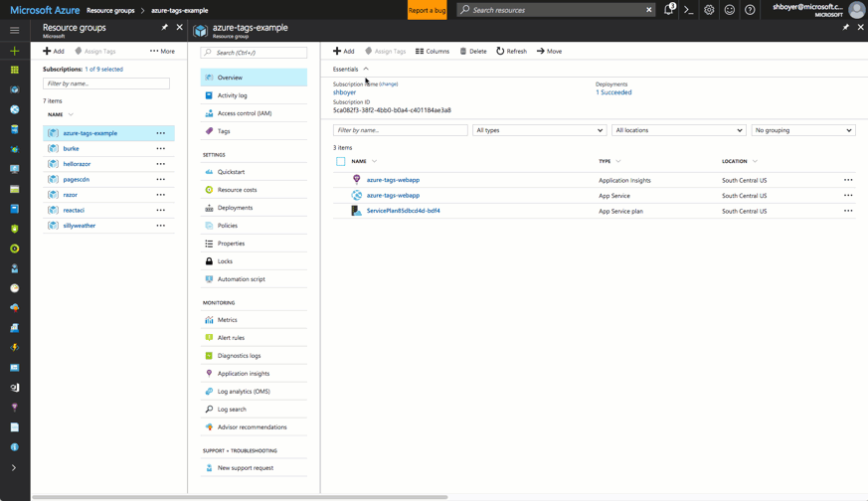Open ellipsis menu for azure-tags-example group
The height and width of the screenshot is (501, 868).
[160, 133]
